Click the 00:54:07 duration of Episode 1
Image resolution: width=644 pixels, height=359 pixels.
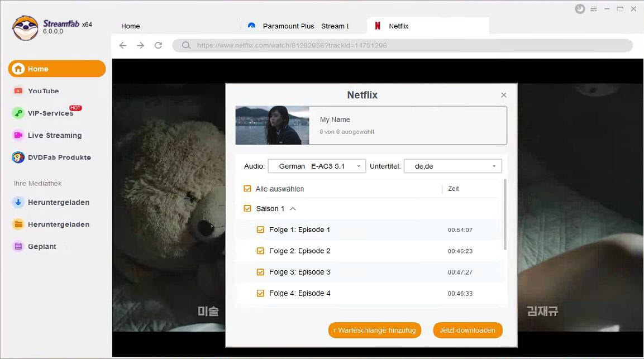coord(460,229)
